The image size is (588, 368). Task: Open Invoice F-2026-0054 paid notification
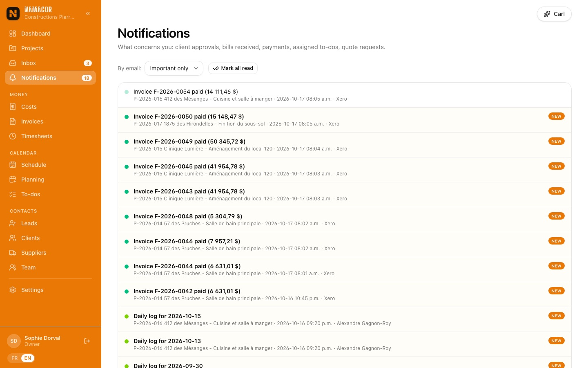344,95
